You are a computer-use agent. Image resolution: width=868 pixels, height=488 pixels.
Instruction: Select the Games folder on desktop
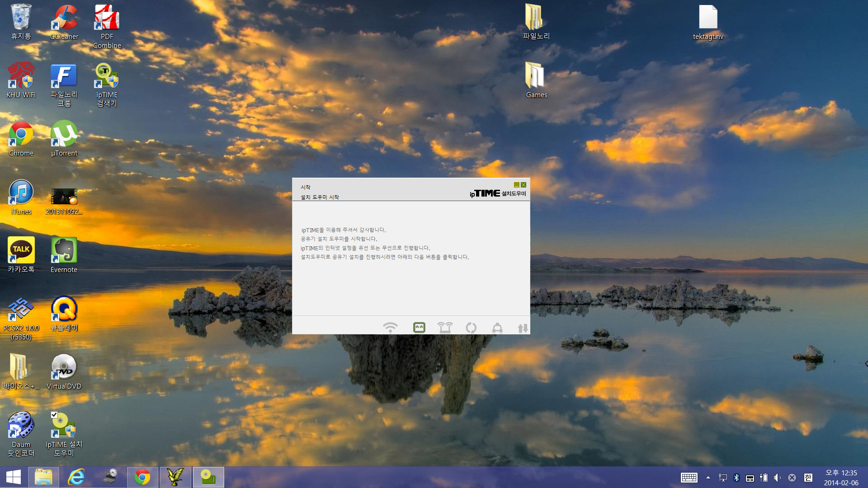[536, 80]
